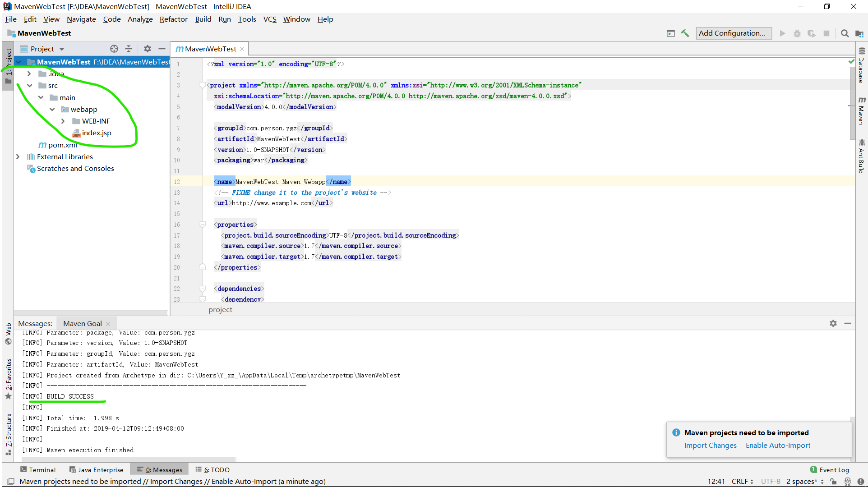Screen dimensions: 868x487
Task: Click the Debug bug icon in the toolbar
Action: click(797, 33)
